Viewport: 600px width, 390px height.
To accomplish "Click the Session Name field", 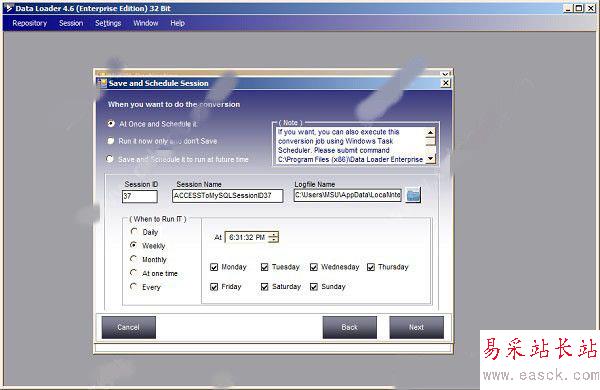I will click(228, 196).
